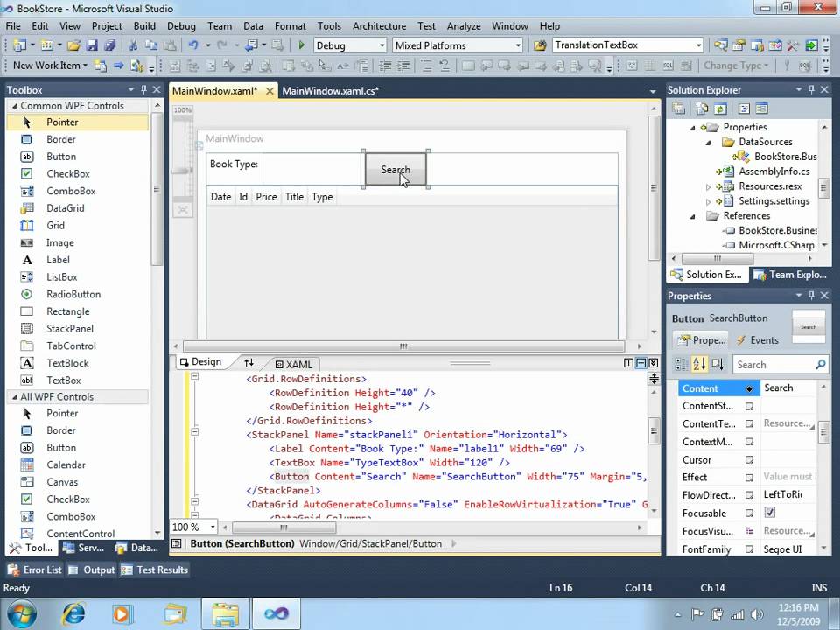
Task: Click the Undo arrow in the toolbar
Action: [193, 45]
